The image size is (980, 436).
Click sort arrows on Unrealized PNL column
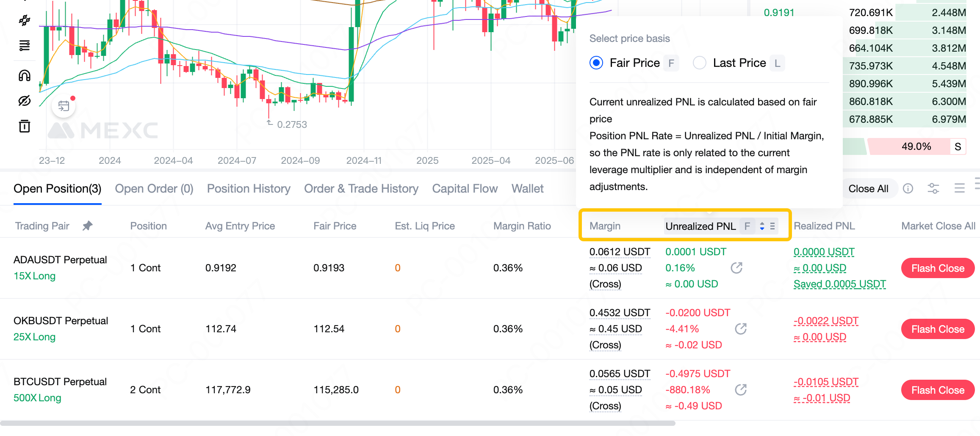762,226
